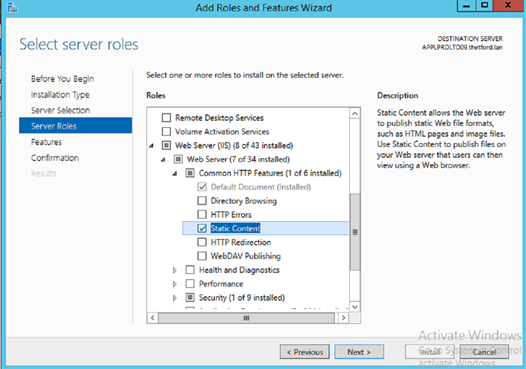Select Default Document (Installed) label

[261, 187]
